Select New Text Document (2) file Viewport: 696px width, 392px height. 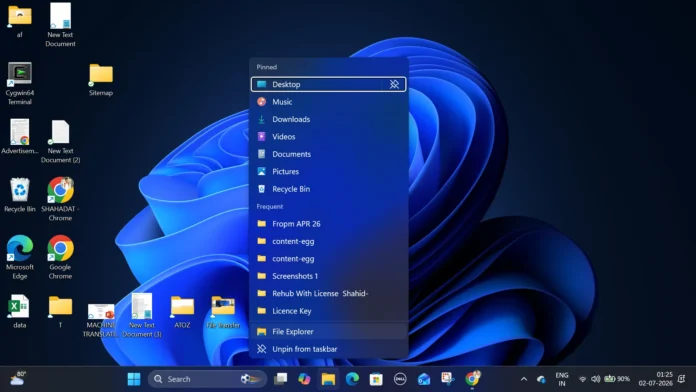click(60, 141)
